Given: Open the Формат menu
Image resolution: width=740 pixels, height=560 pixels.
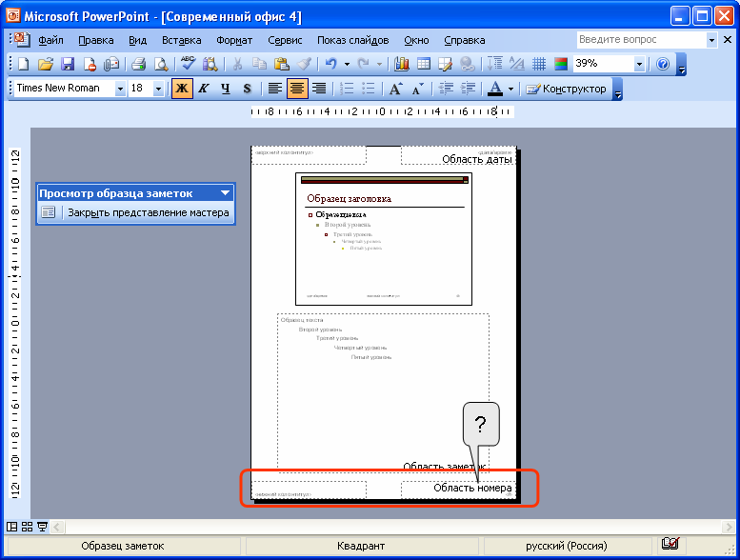Looking at the screenshot, I should 234,40.
